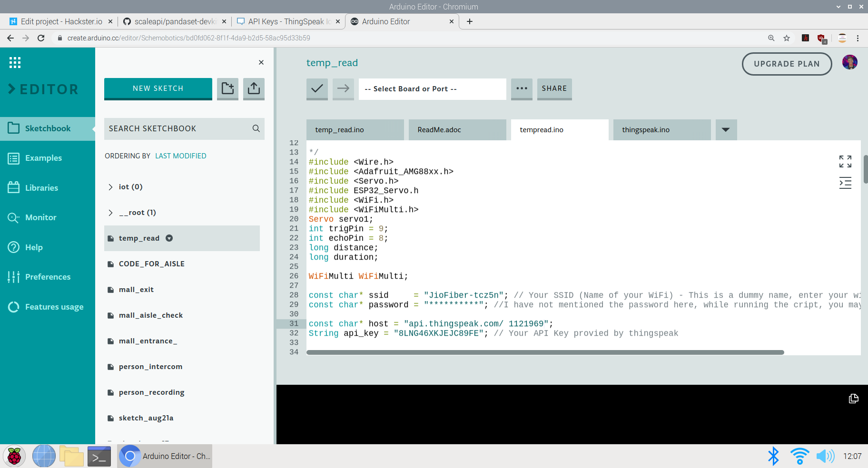Click the auto-indent code icon
Screen dimensions: 868x468
coord(845,183)
